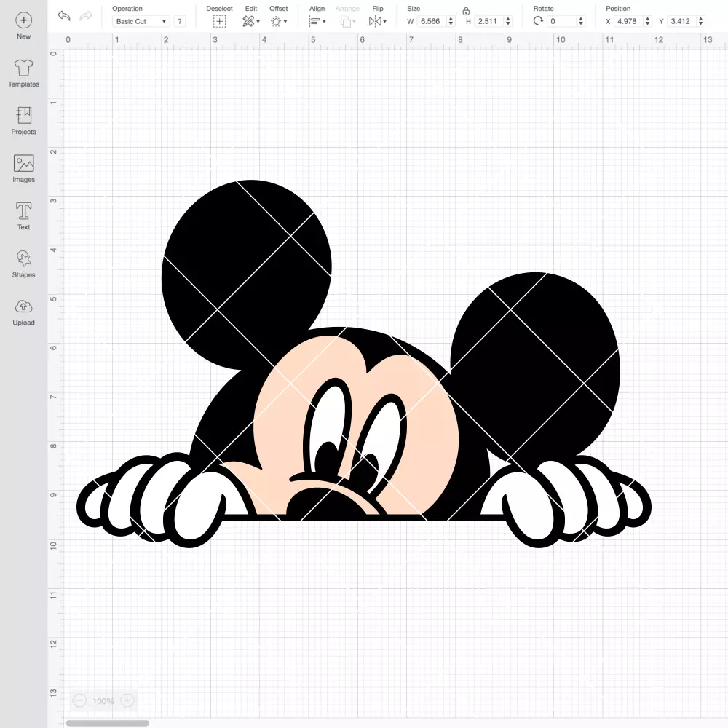Open the Flip options
Viewport: 728px width, 728px height.
point(378,21)
